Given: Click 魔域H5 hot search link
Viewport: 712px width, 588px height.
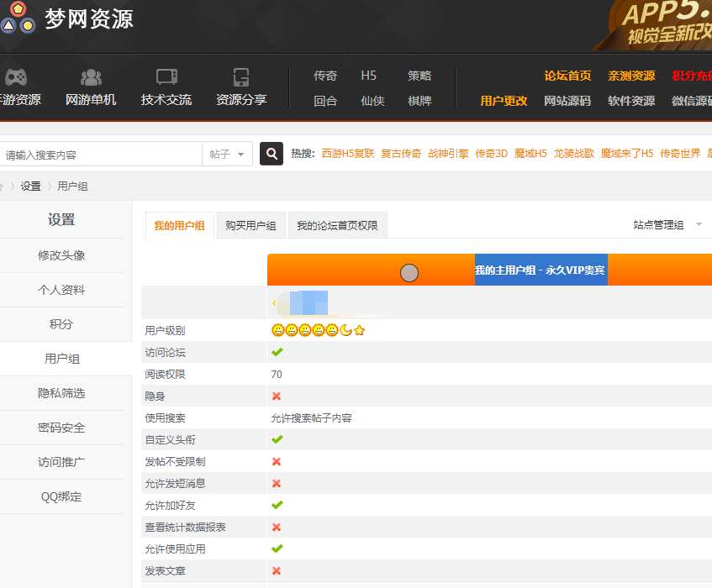Looking at the screenshot, I should pos(530,154).
